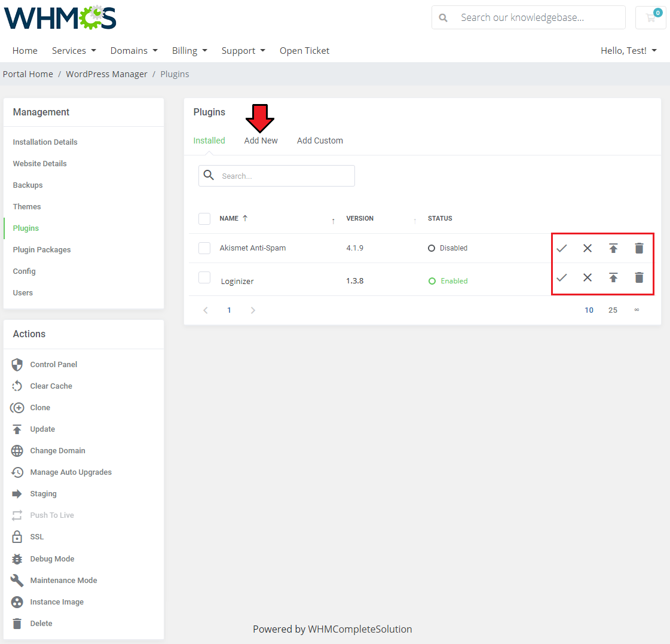Screen dimensions: 670x644
Task: Click the Portal Home breadcrumb link
Action: (x=27, y=74)
